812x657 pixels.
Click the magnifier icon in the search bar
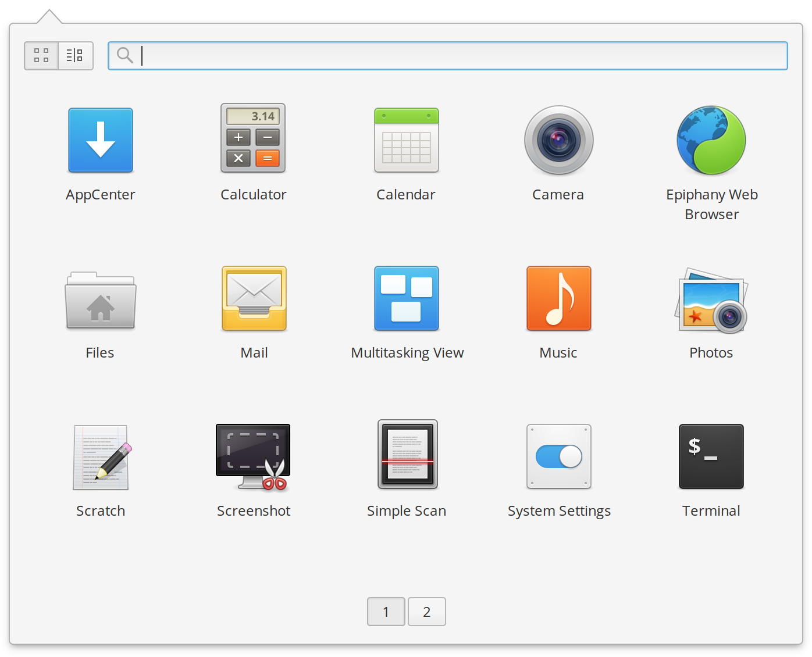tap(125, 55)
